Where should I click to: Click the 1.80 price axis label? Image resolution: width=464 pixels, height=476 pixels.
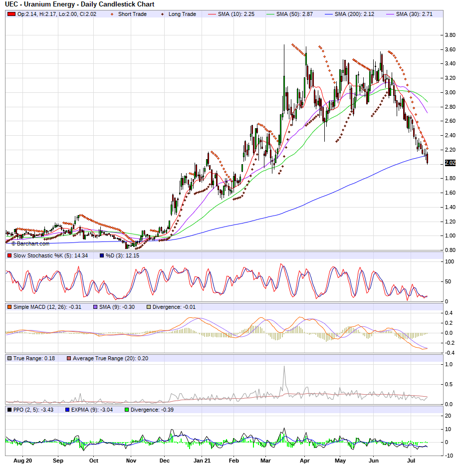coord(450,178)
